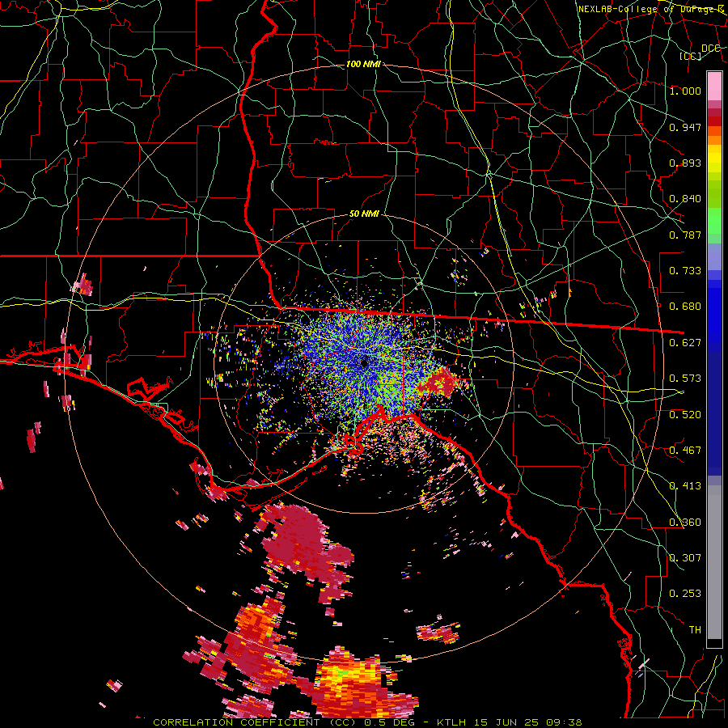
Task: Click the 0.467 scale value
Action: point(685,451)
